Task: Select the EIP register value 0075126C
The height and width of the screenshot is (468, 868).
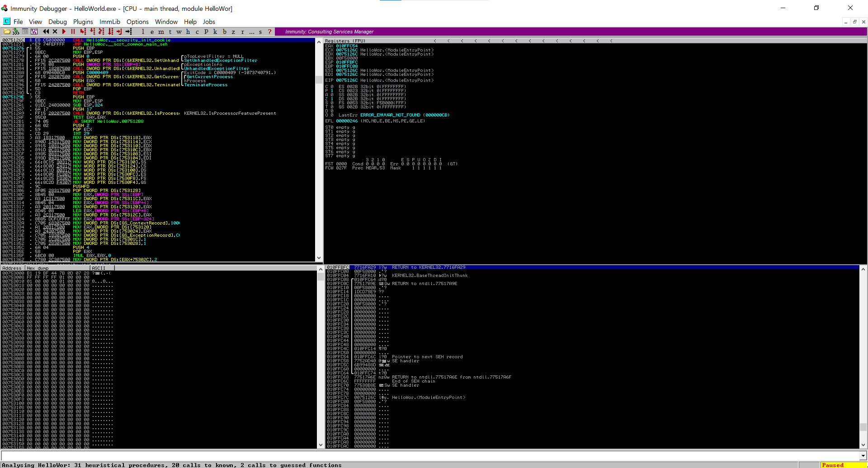Action: coord(346,80)
